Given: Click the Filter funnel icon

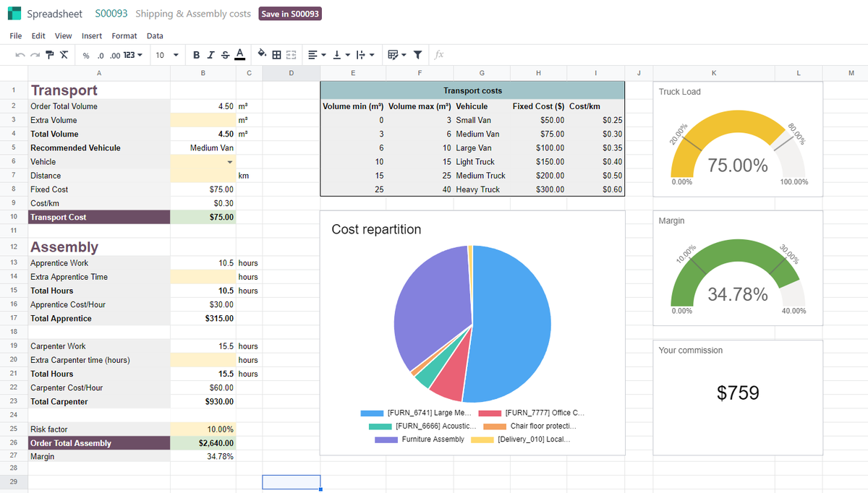Looking at the screenshot, I should pos(417,55).
